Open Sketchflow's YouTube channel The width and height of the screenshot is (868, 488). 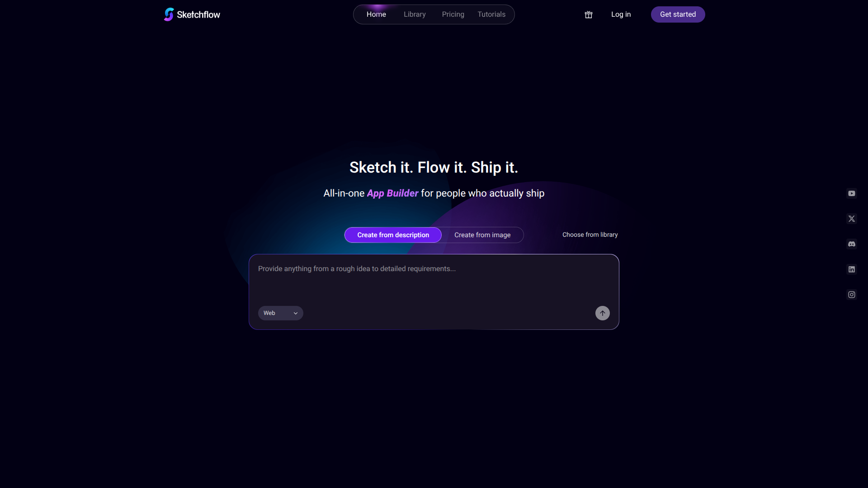tap(852, 193)
